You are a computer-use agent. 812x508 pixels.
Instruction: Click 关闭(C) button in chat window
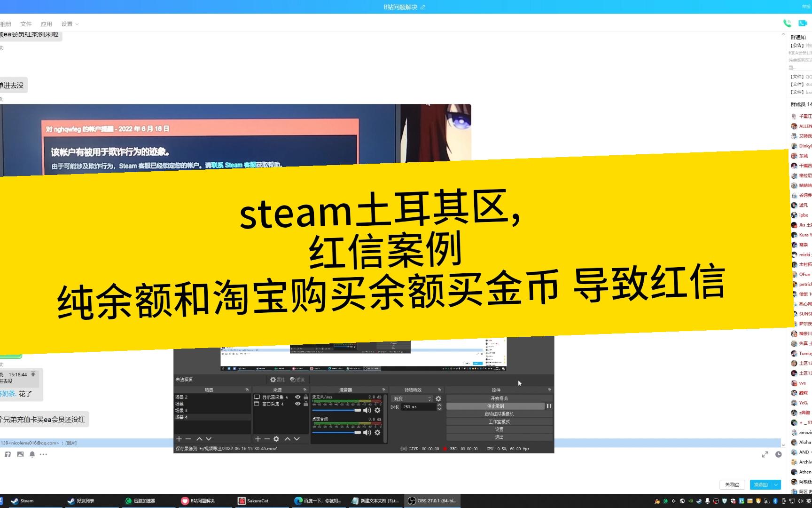tap(732, 484)
